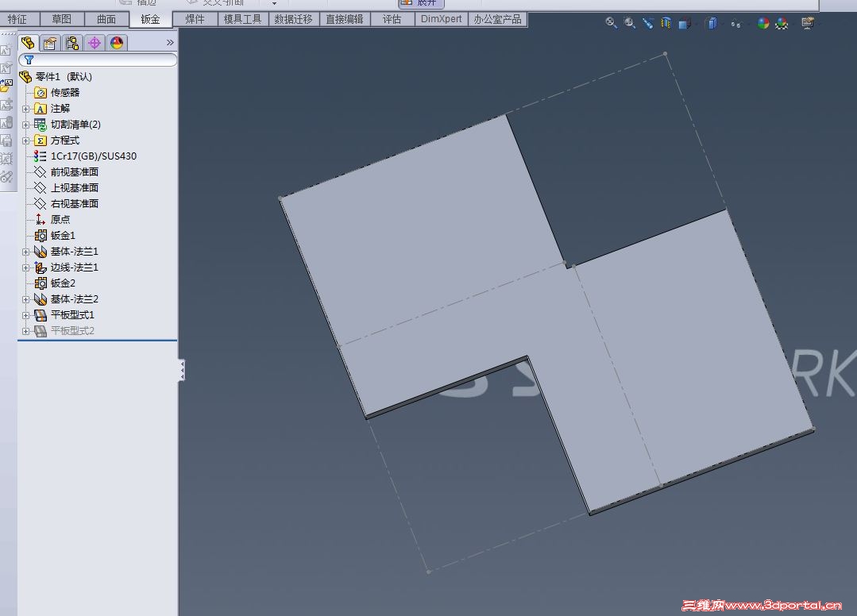
Task: Open the 焊件 tab
Action: (x=195, y=19)
